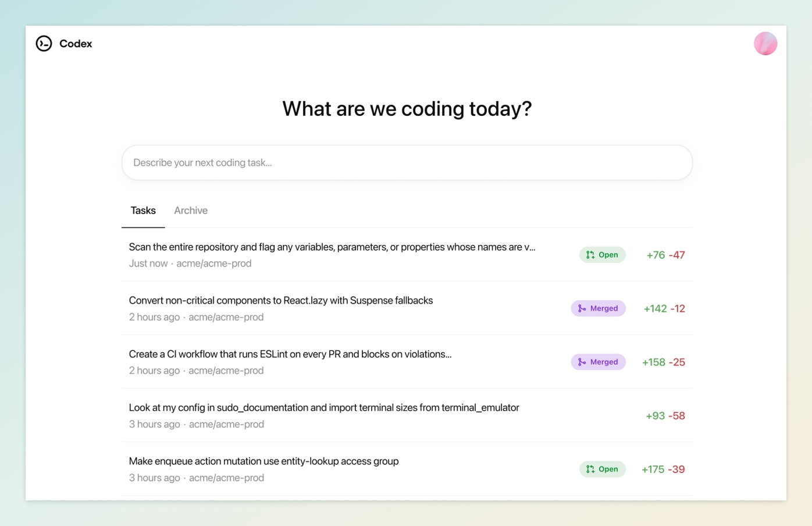Viewport: 812px width, 526px height.
Task: Click the merge icon on React.lazy task badge
Action: pos(582,308)
